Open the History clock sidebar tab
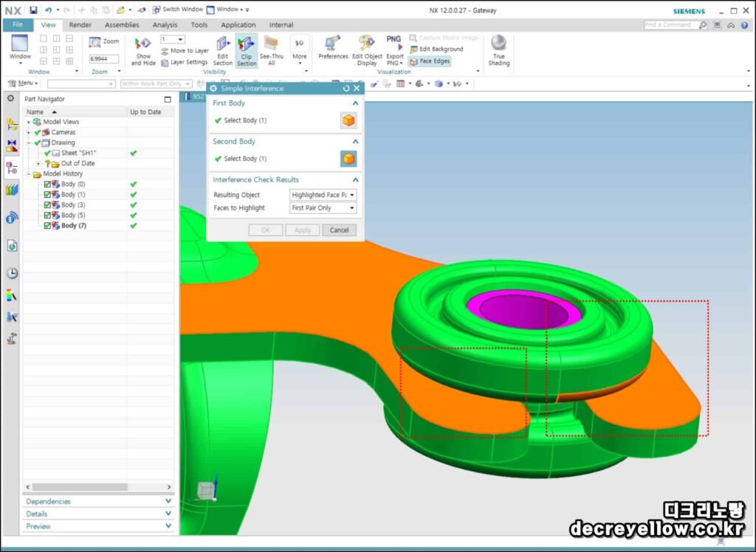This screenshot has height=552, width=756. tap(12, 273)
